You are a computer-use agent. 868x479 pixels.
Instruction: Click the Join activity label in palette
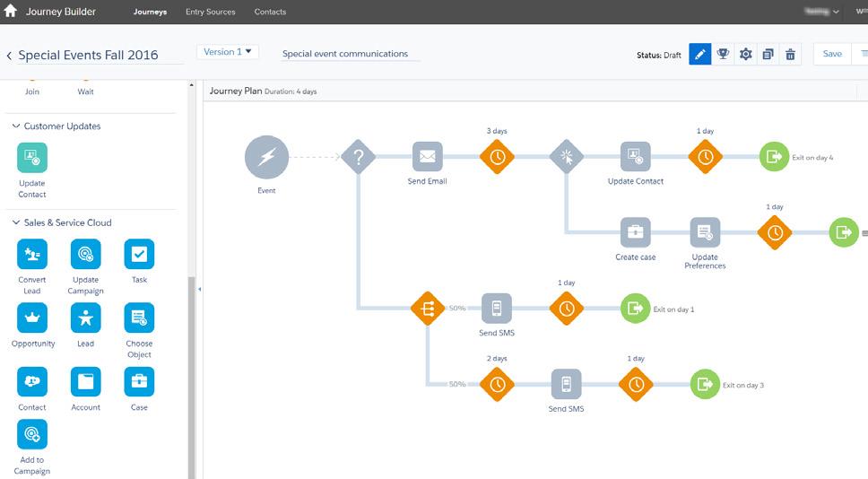(32, 91)
